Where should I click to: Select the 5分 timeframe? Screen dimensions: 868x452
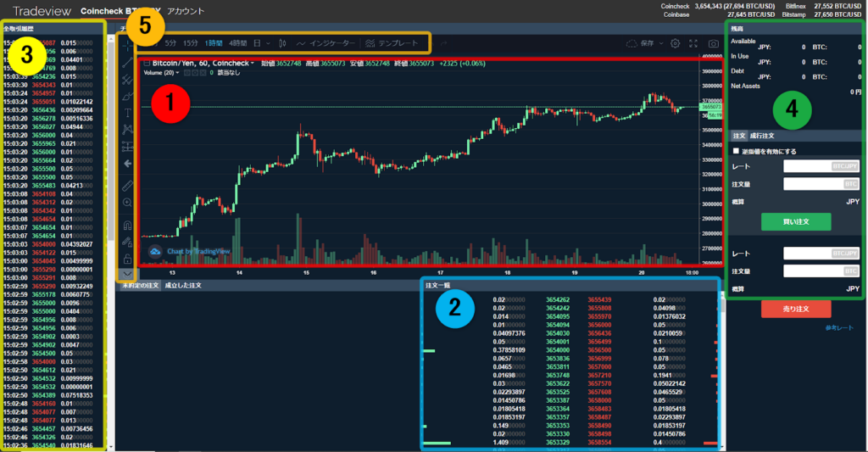[170, 43]
